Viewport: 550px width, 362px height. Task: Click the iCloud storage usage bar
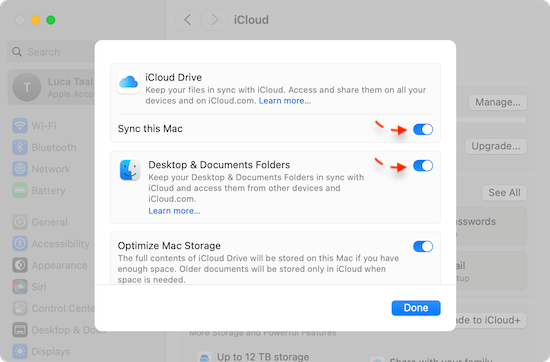point(491,120)
